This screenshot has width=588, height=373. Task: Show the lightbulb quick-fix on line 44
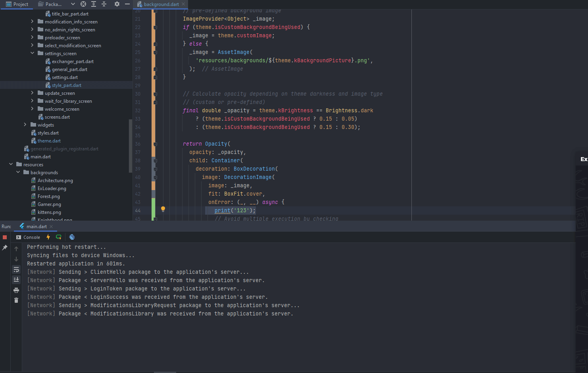point(163,209)
